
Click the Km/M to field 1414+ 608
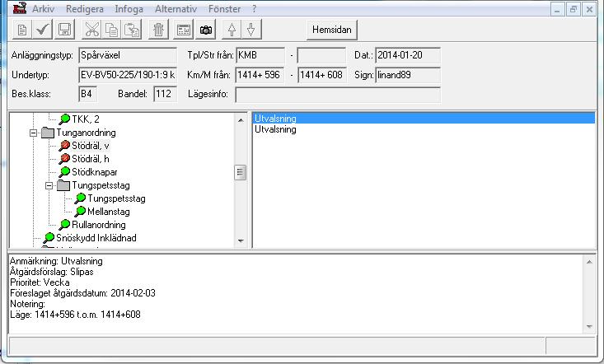point(321,75)
